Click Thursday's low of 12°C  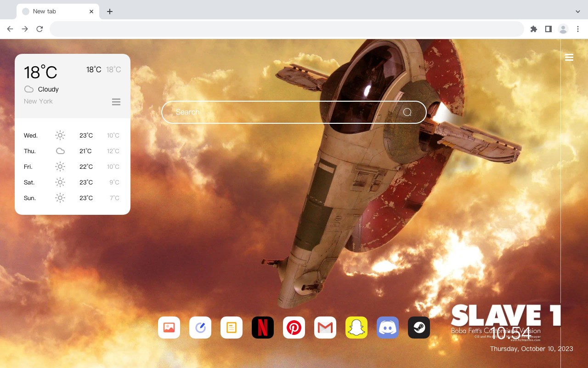113,151
